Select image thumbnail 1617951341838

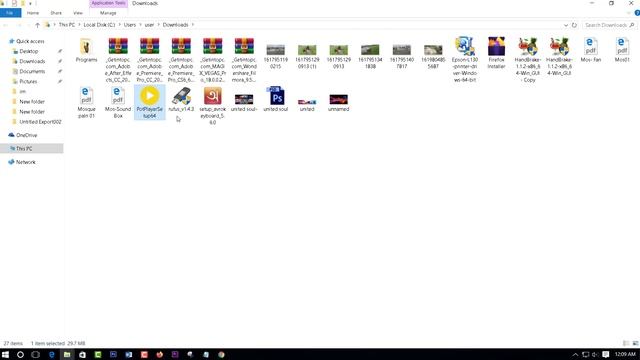pyautogui.click(x=370, y=56)
